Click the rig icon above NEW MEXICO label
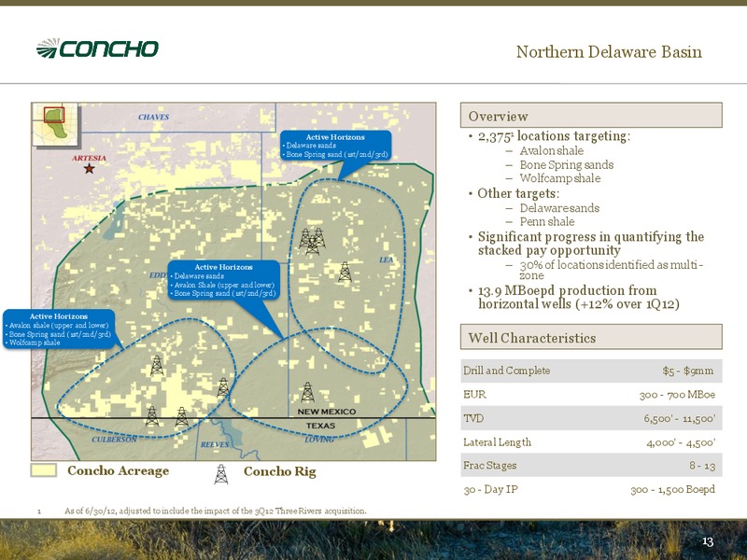 (x=308, y=392)
